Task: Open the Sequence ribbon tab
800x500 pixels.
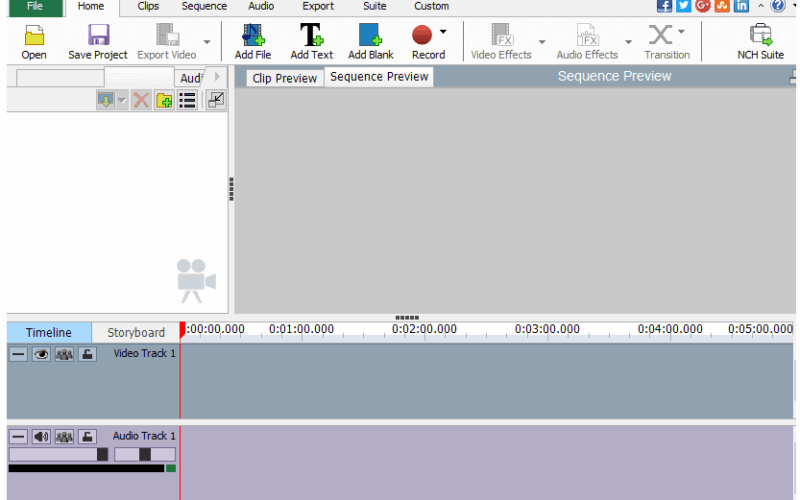Action: click(x=204, y=6)
